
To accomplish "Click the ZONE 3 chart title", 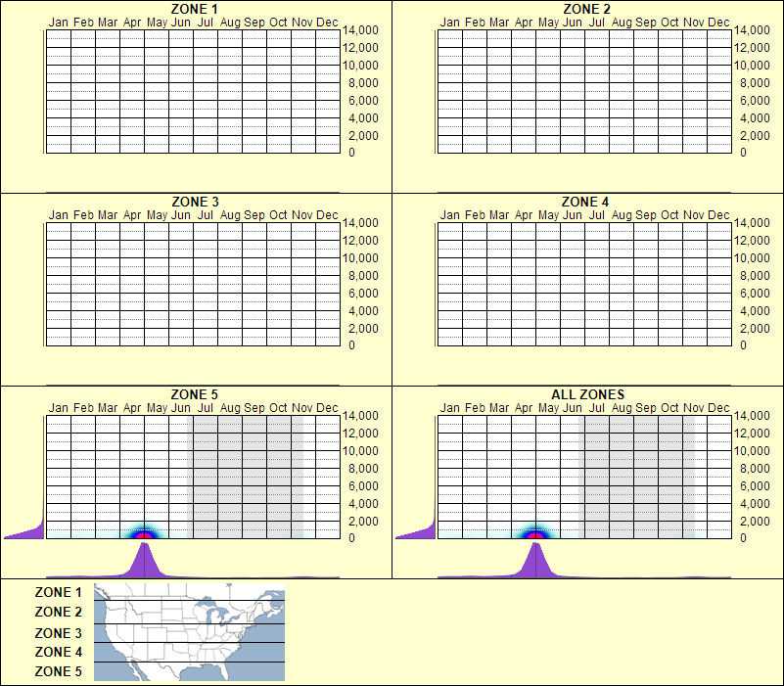I will coord(195,203).
